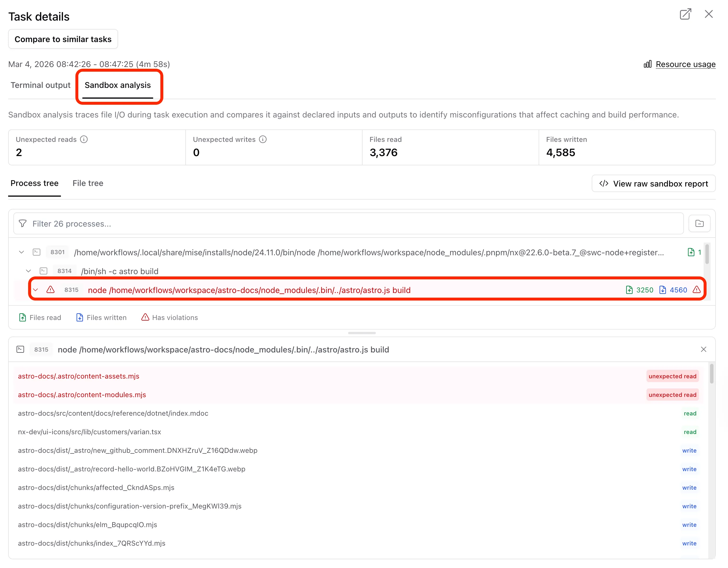Show info for Unexpected reads
Image resolution: width=728 pixels, height=568 pixels.
84,139
